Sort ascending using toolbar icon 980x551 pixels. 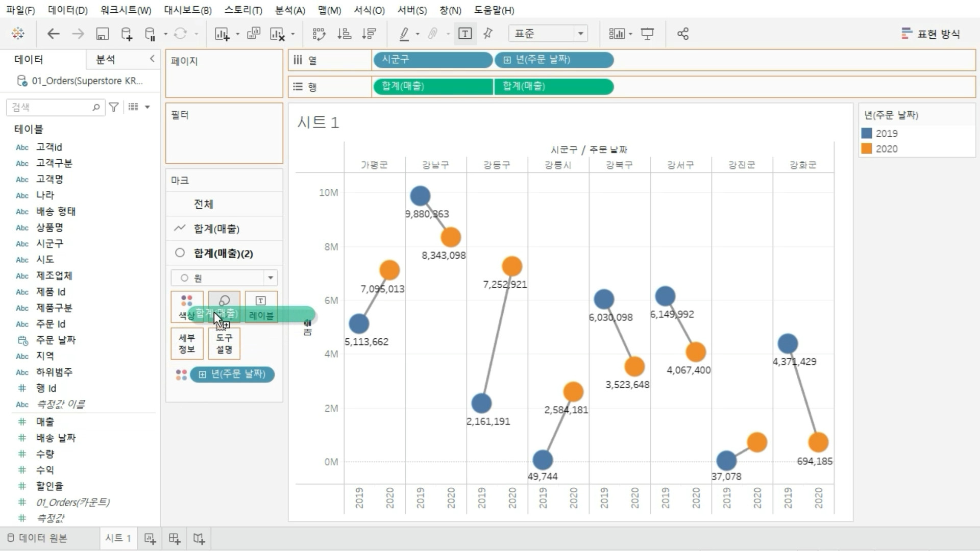(344, 34)
